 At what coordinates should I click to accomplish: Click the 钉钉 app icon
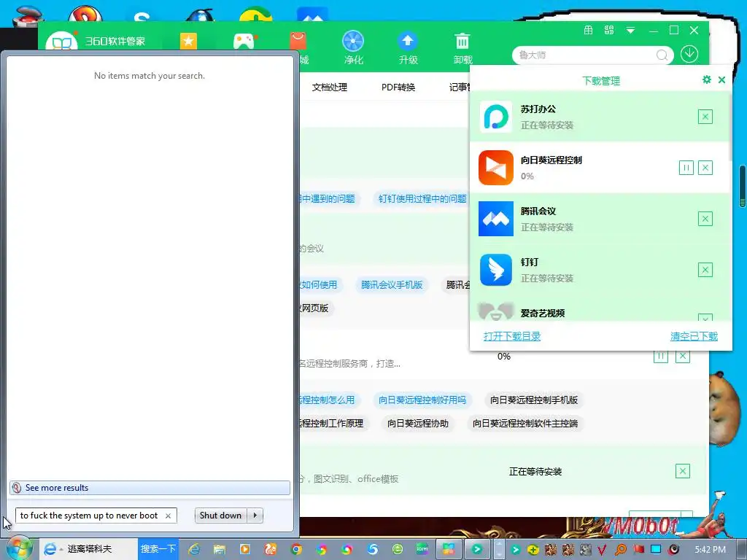coord(496,270)
